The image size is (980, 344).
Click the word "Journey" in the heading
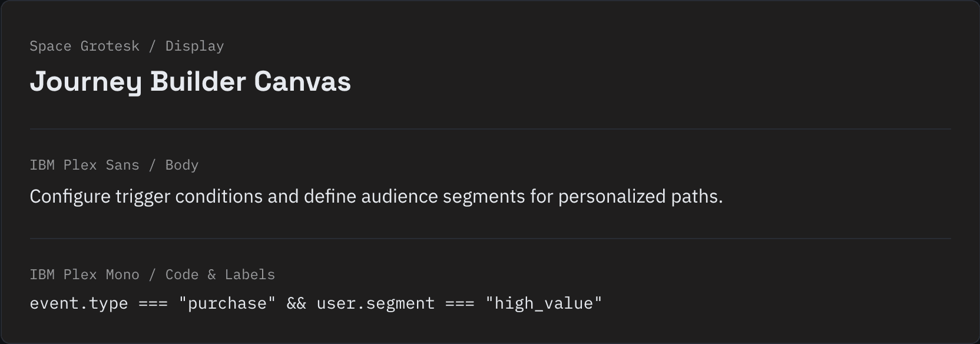point(85,82)
